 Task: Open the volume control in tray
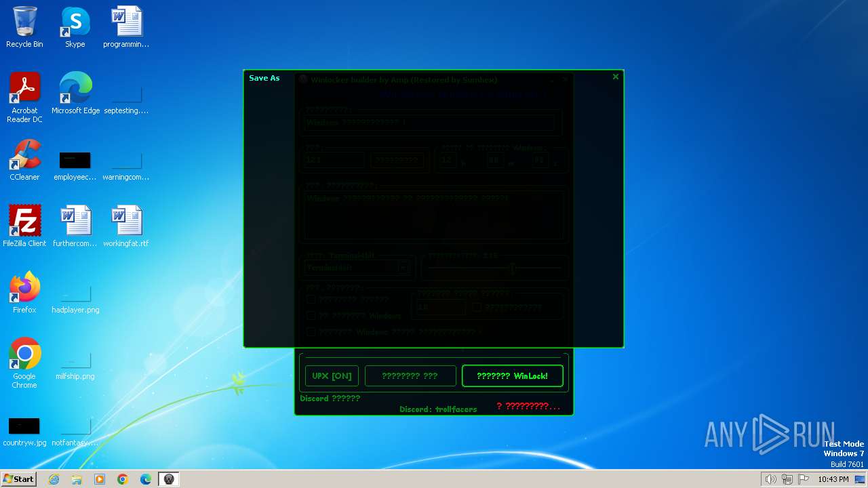pyautogui.click(x=770, y=479)
